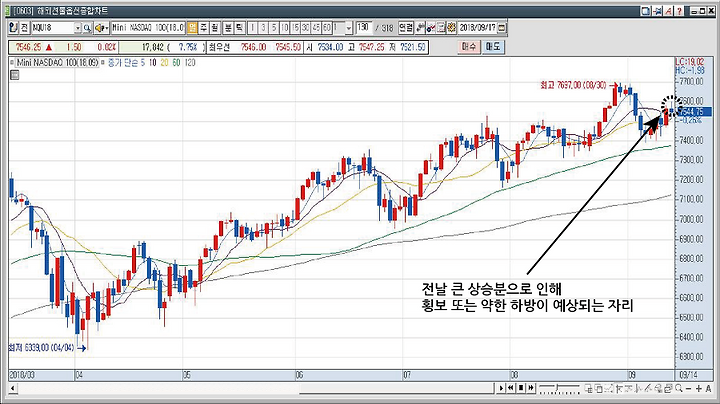Click the 최고 7697.00 (08/30) high label

[x=573, y=85]
